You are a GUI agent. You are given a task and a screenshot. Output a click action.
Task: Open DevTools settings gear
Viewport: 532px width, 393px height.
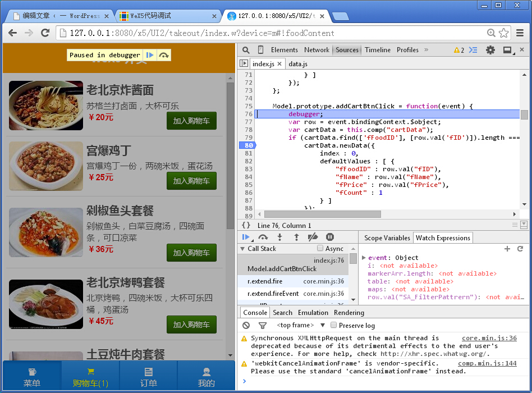[490, 50]
